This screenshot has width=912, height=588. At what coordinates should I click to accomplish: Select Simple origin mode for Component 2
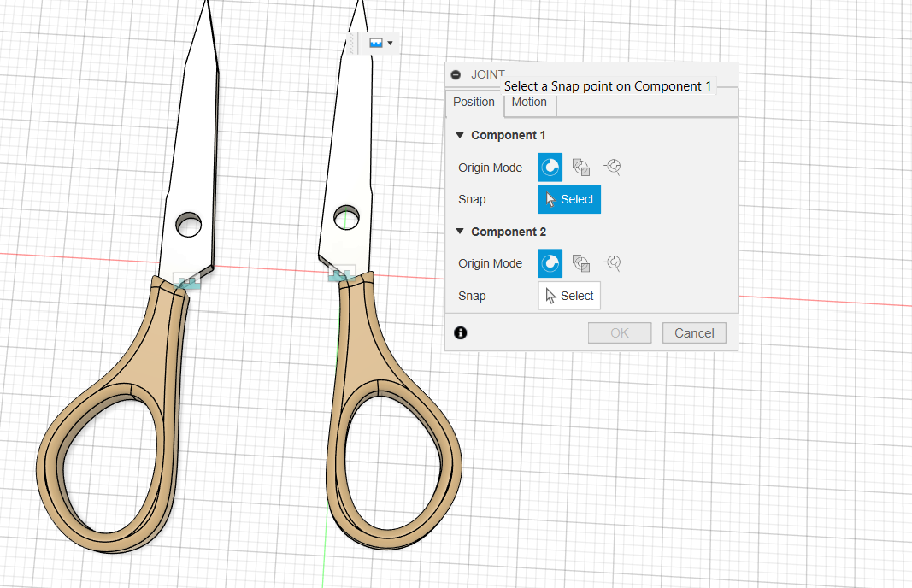550,263
